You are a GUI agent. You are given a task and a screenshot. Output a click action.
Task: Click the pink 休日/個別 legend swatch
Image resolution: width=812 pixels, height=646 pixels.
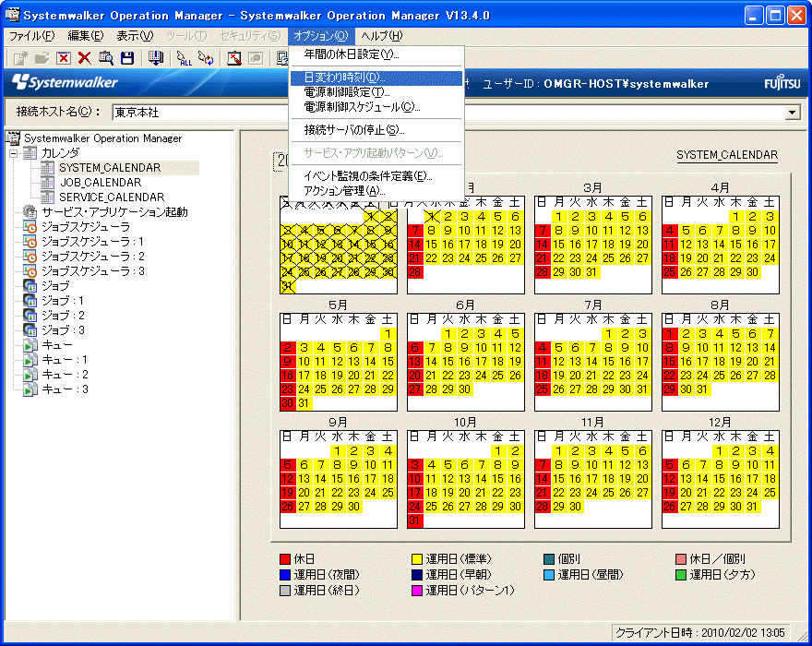click(681, 559)
